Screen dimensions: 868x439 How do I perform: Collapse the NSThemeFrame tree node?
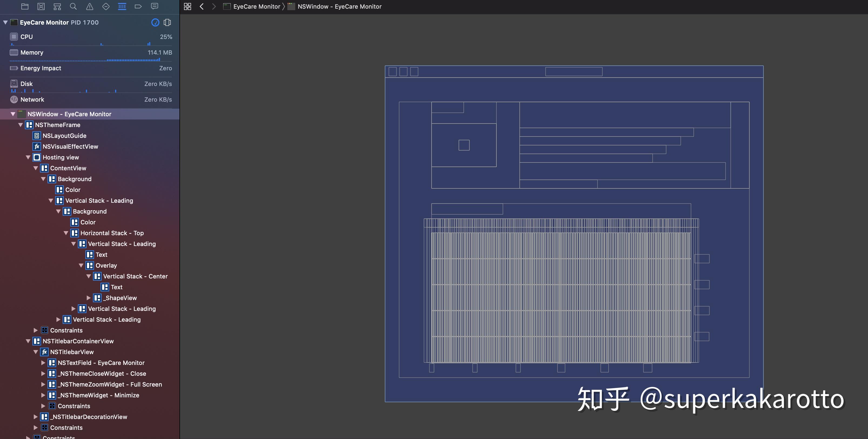coord(21,125)
